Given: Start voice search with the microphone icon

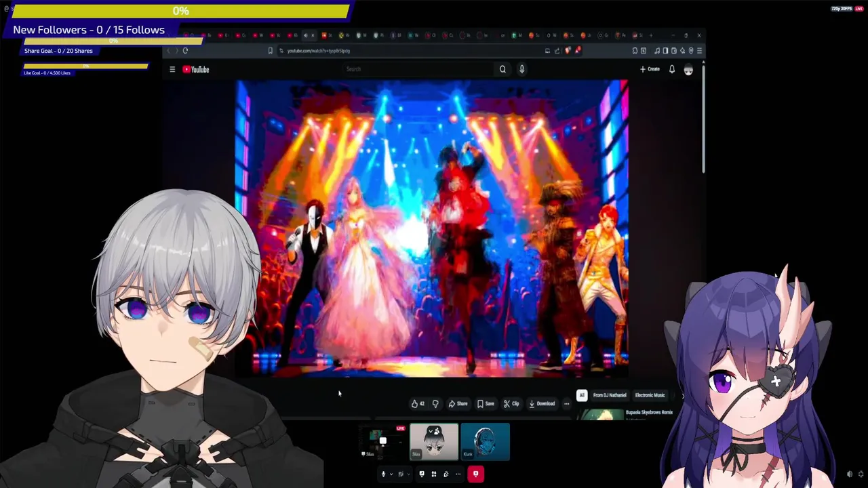Looking at the screenshot, I should pos(521,69).
